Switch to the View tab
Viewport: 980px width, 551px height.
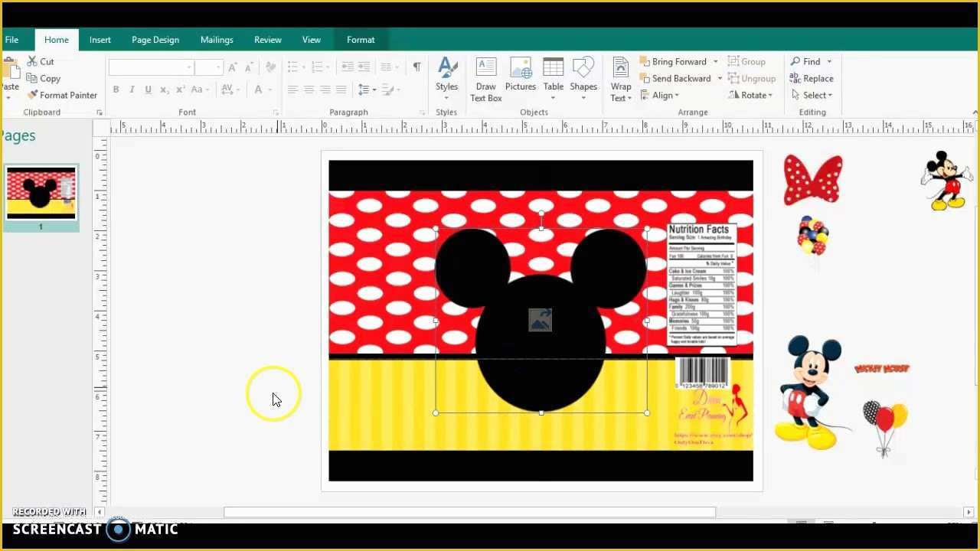(x=312, y=40)
